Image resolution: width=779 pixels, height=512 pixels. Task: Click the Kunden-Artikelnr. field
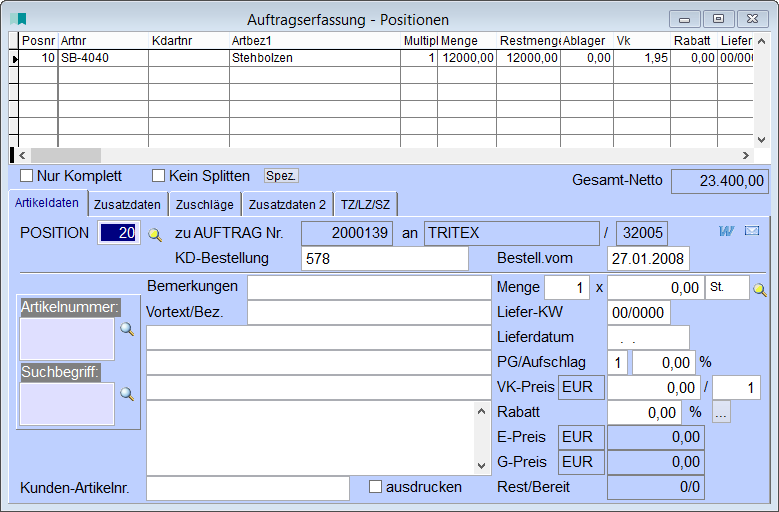click(248, 489)
